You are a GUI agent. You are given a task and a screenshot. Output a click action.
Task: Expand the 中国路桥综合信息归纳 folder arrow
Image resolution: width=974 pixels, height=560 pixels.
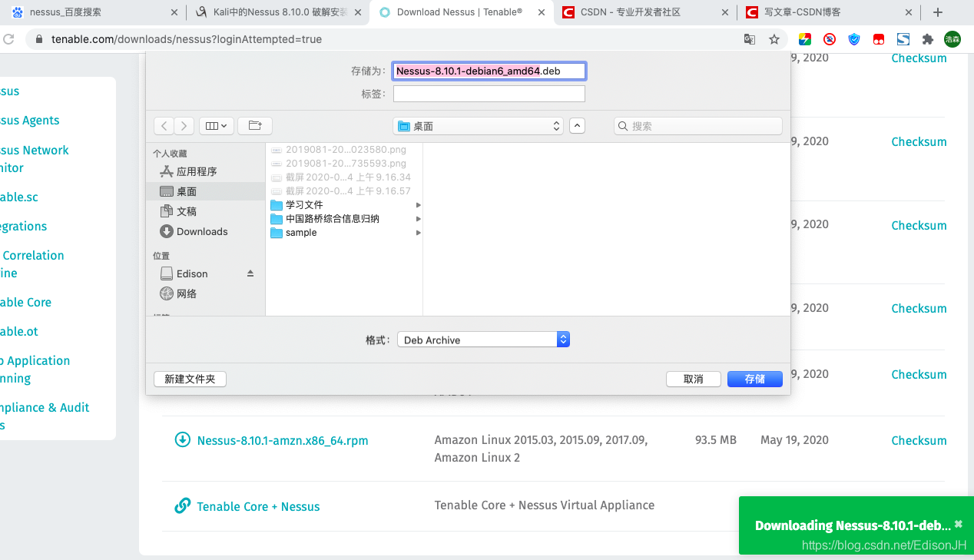(x=419, y=219)
